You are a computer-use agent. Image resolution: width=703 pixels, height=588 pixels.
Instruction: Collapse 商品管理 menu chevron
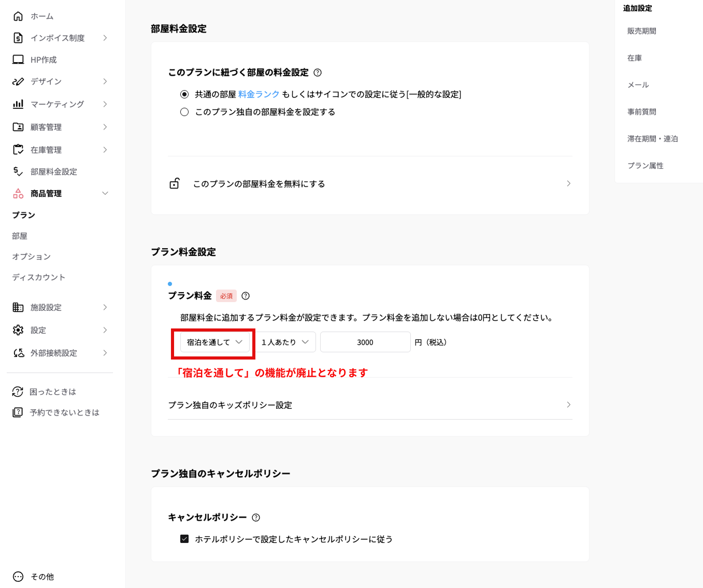coord(105,193)
